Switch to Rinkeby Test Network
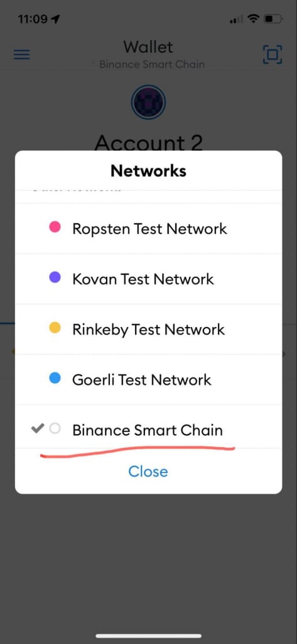The height and width of the screenshot is (644, 297). pyautogui.click(x=148, y=329)
